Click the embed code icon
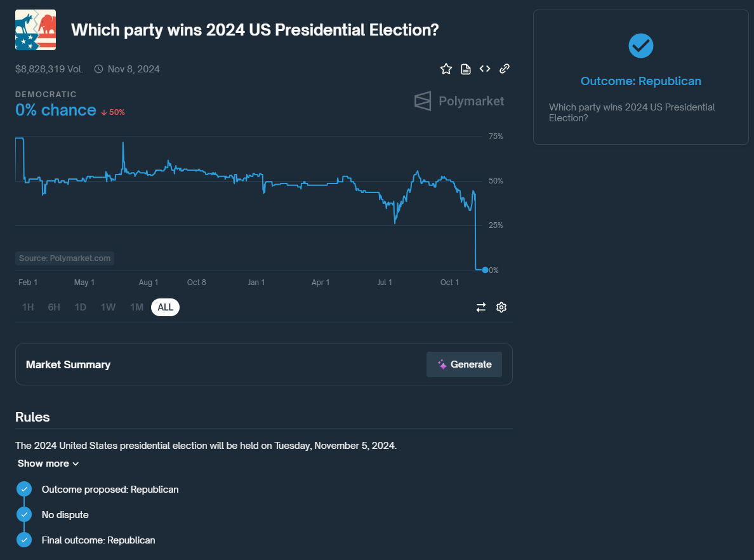 pyautogui.click(x=485, y=69)
